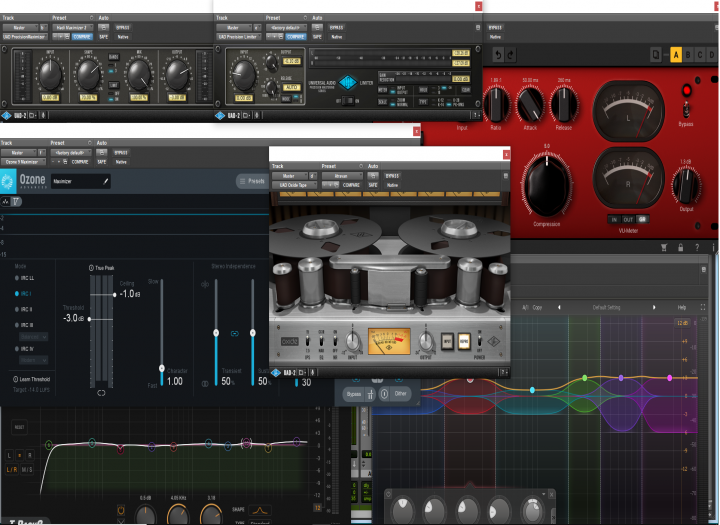Click BYPASS in Precision Limiter header
The image size is (720, 525).
[336, 28]
